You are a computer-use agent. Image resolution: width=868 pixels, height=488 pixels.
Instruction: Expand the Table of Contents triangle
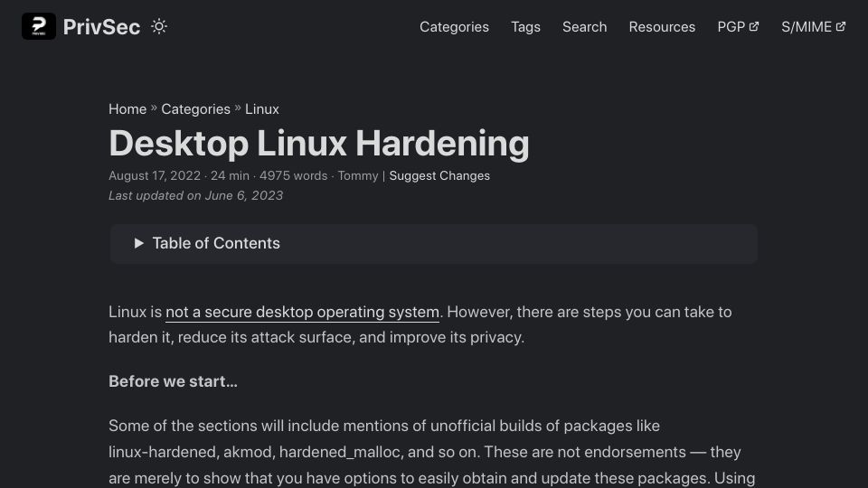point(139,243)
